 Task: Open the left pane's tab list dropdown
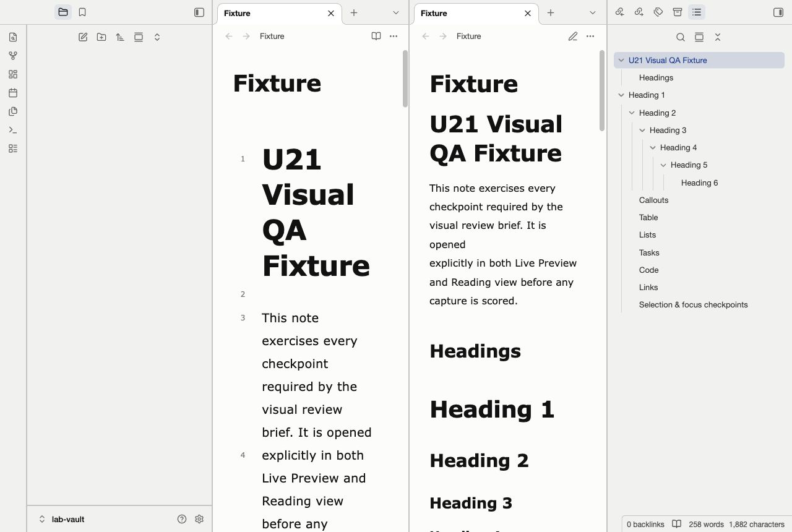[396, 12]
